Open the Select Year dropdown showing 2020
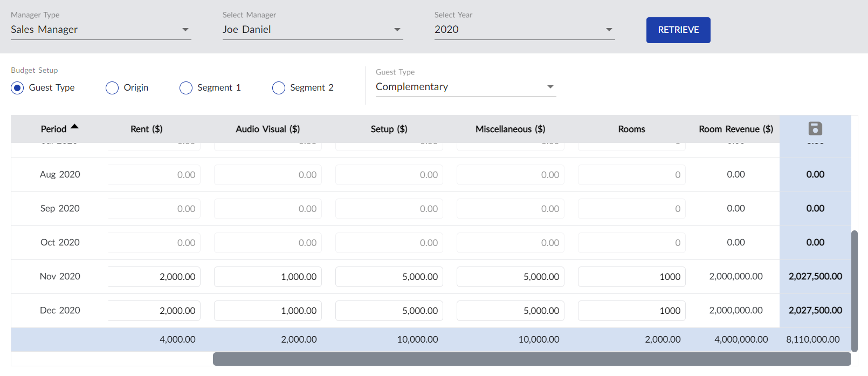 525,30
